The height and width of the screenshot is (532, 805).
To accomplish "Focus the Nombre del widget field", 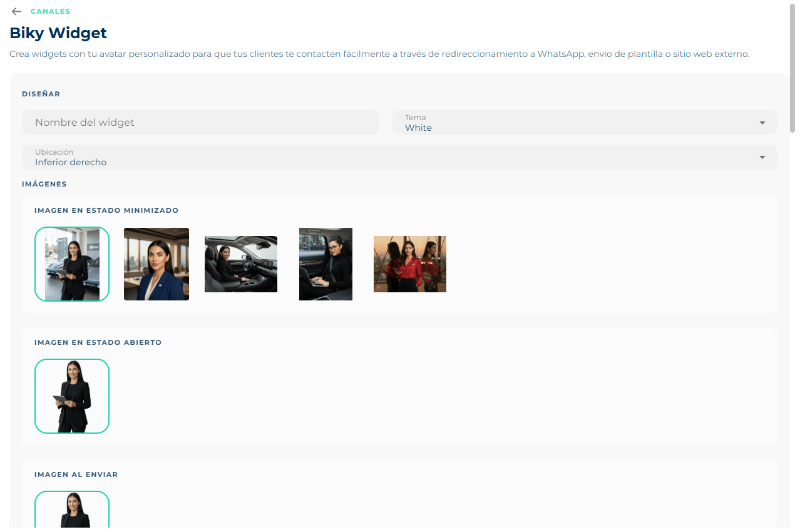I will click(200, 123).
